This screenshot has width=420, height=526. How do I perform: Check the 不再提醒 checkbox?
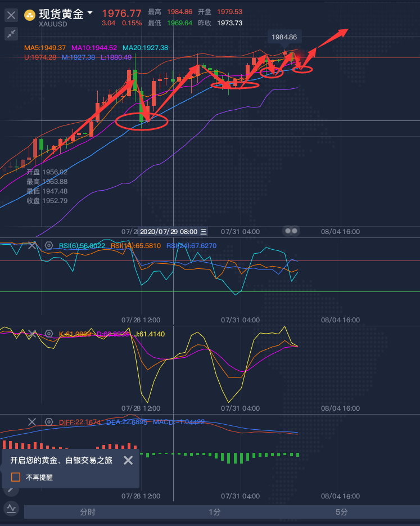click(x=16, y=477)
